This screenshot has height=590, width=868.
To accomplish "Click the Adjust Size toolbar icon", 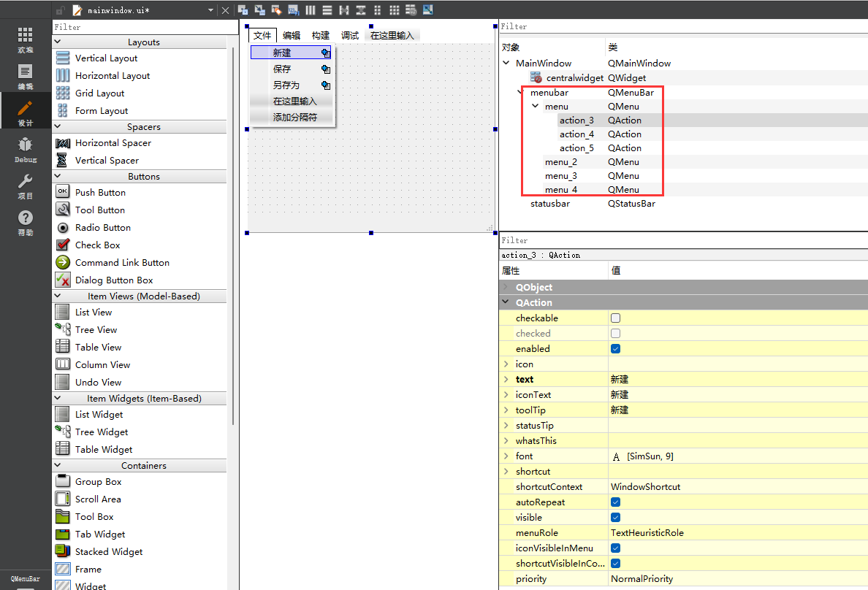I will 428,9.
